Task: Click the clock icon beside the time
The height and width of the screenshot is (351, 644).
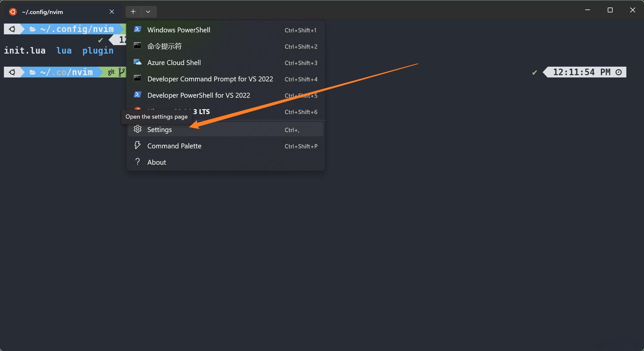Action: pyautogui.click(x=619, y=72)
